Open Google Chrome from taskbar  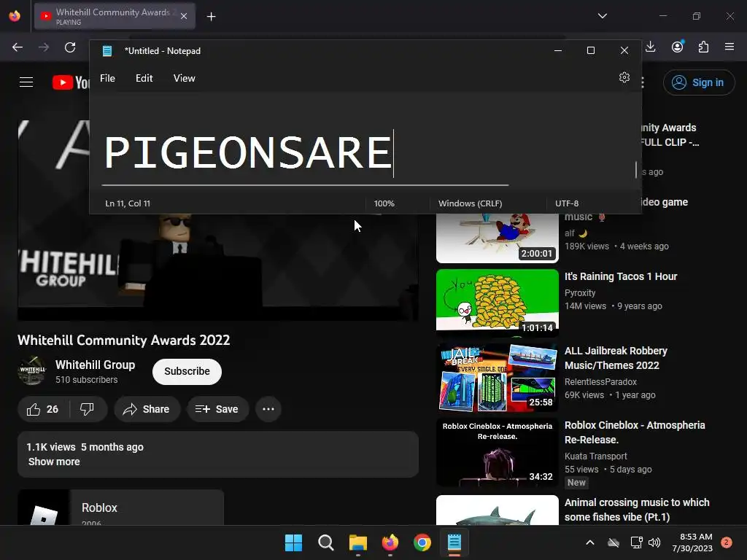422,542
